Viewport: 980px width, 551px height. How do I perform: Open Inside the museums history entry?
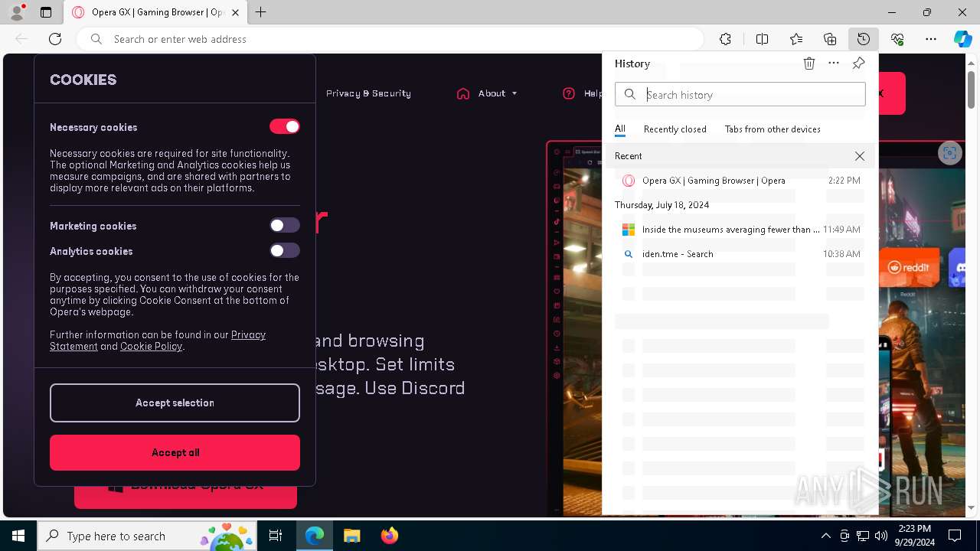[740, 230]
